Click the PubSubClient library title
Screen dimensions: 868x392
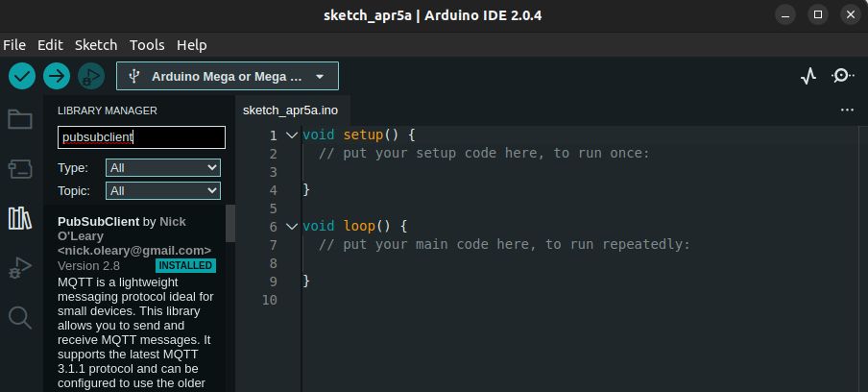[x=99, y=222]
